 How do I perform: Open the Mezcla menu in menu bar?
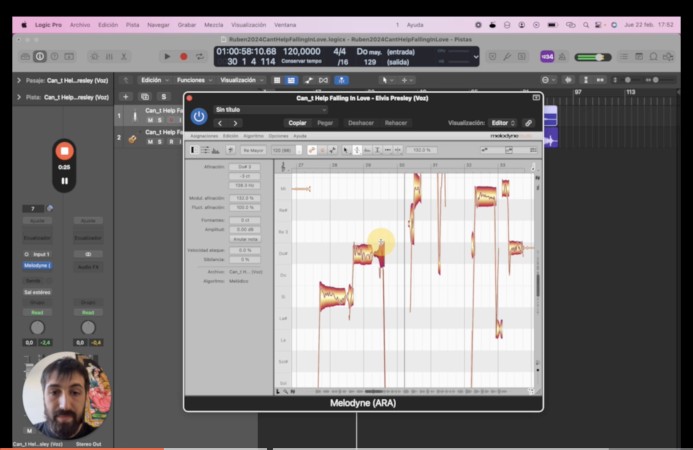[213, 25]
